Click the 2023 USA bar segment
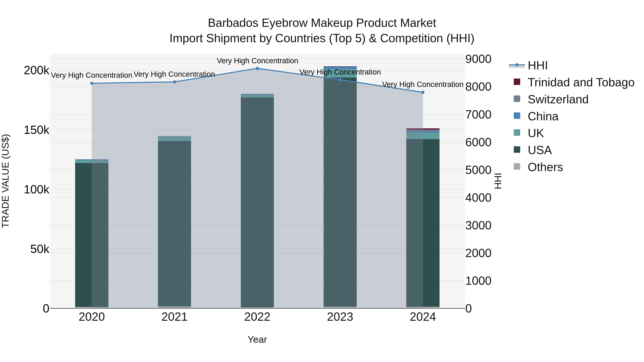The width and height of the screenshot is (644, 362). click(340, 192)
